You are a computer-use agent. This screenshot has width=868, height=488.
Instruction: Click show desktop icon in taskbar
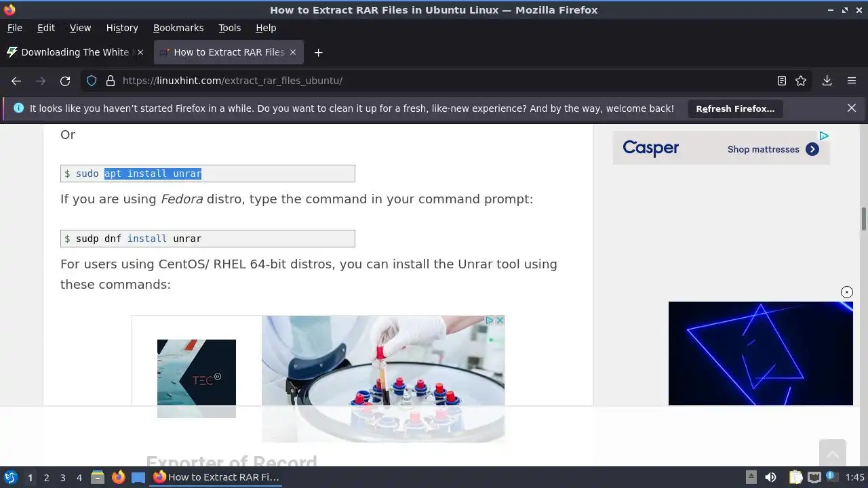(x=138, y=477)
